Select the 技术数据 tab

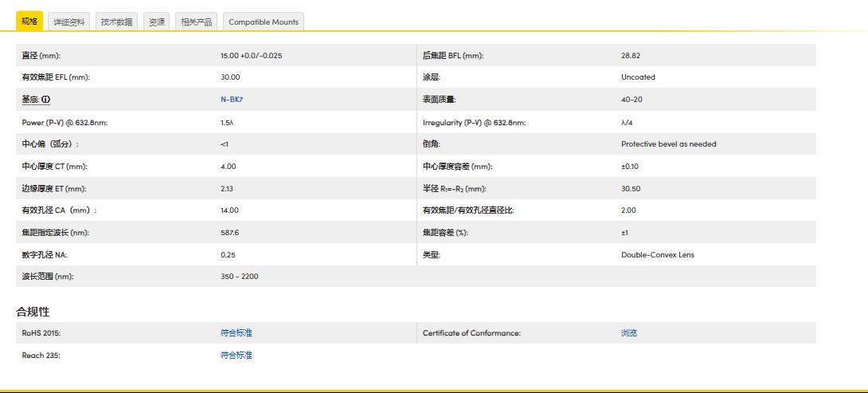[116, 22]
